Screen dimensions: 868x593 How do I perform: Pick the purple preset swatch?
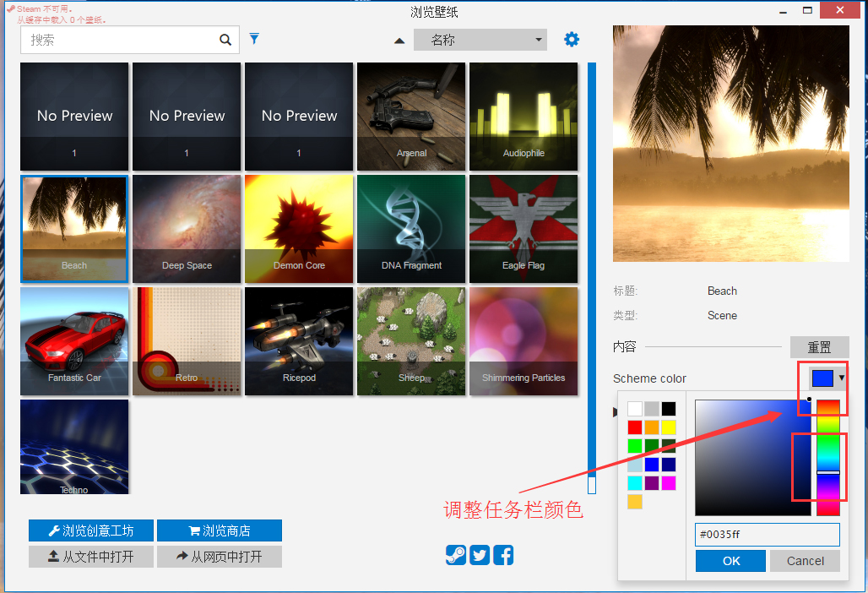652,483
